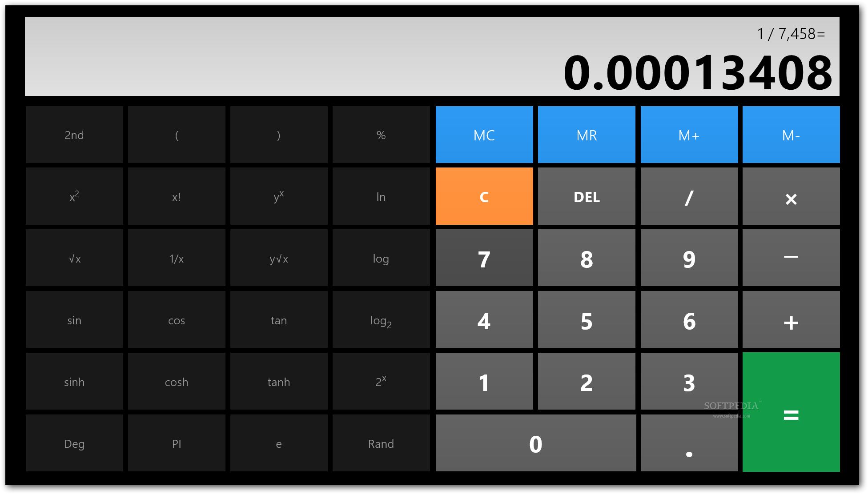868x494 pixels.
Task: Select the y√x root function key
Action: 278,257
